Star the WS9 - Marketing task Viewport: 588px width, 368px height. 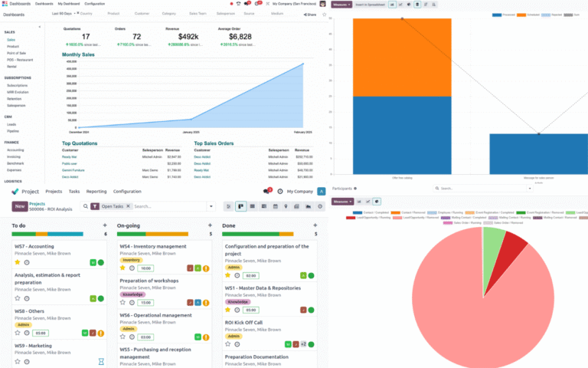click(x=18, y=362)
